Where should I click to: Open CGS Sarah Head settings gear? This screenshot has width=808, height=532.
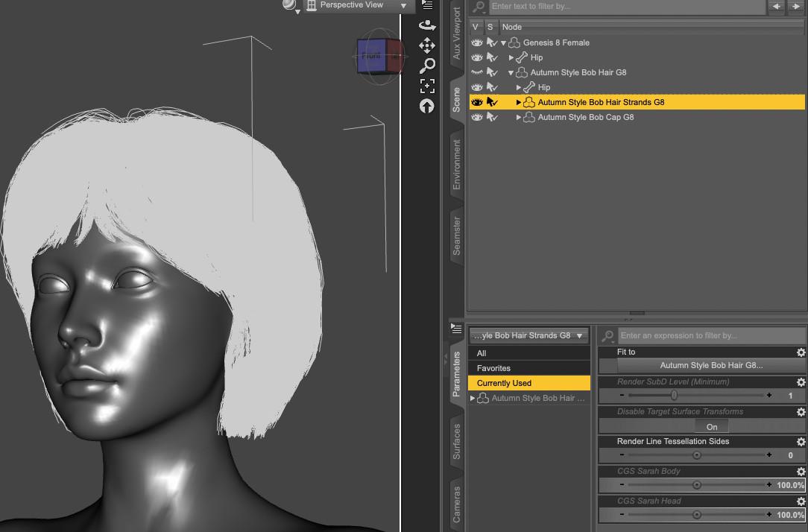pyautogui.click(x=801, y=501)
